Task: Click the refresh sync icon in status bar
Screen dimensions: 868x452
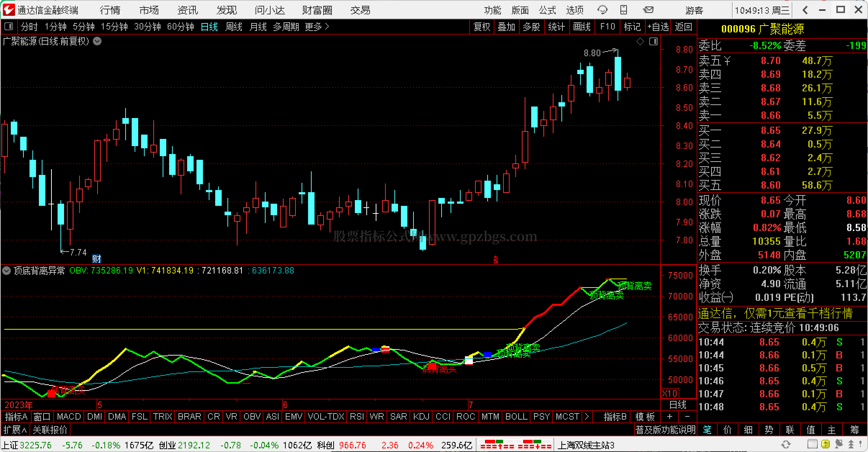Action: point(786,444)
